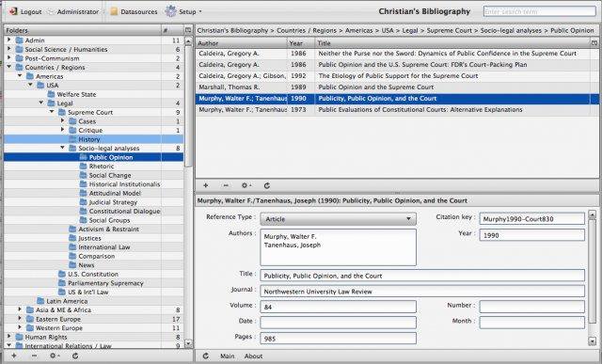
Task: Sort folders by Folders column header
Action: tap(83, 30)
